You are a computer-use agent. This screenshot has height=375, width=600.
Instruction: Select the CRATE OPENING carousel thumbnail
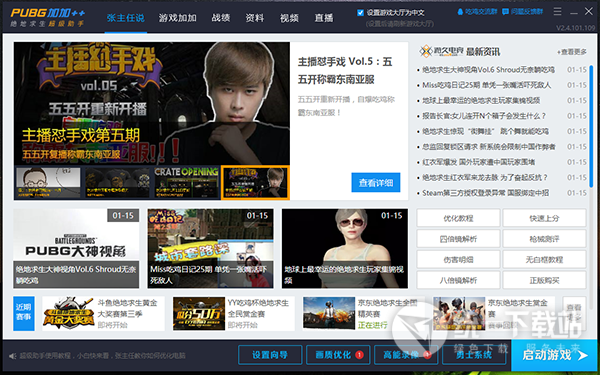click(x=186, y=183)
